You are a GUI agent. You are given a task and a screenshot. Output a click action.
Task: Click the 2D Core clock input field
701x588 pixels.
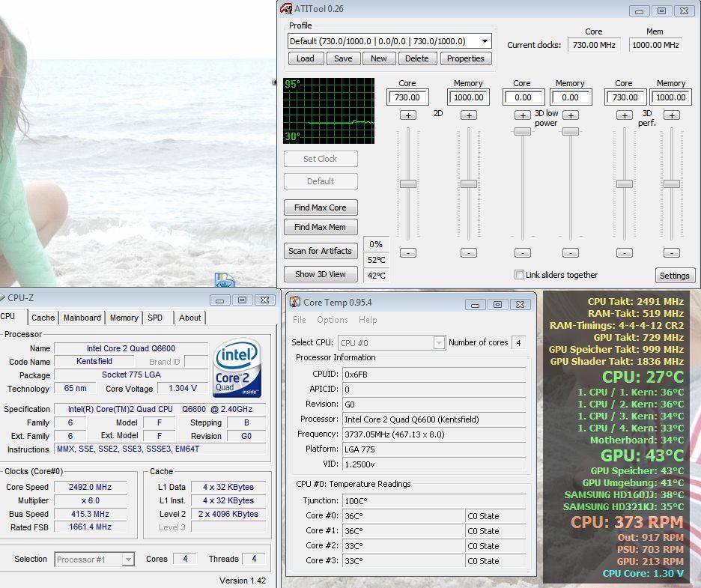point(407,97)
